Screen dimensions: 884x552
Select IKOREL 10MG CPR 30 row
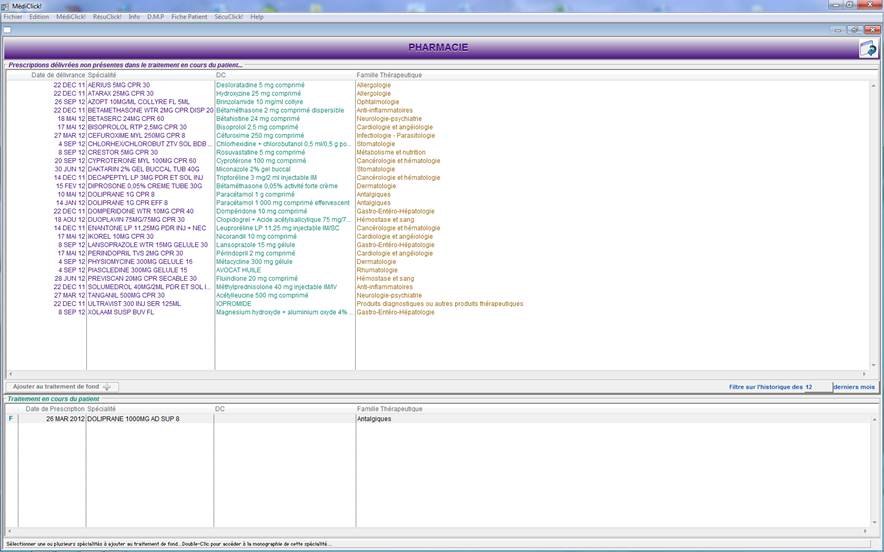(x=437, y=236)
